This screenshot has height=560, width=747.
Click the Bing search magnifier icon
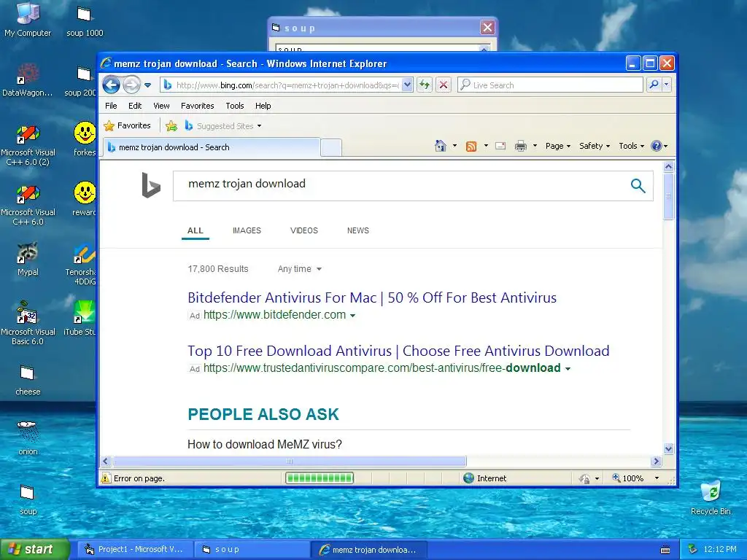coord(638,186)
